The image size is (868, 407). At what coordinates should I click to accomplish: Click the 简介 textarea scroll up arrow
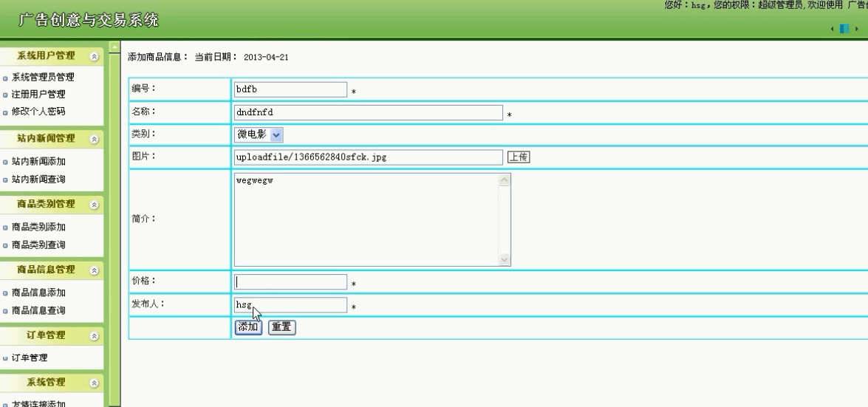tap(505, 180)
